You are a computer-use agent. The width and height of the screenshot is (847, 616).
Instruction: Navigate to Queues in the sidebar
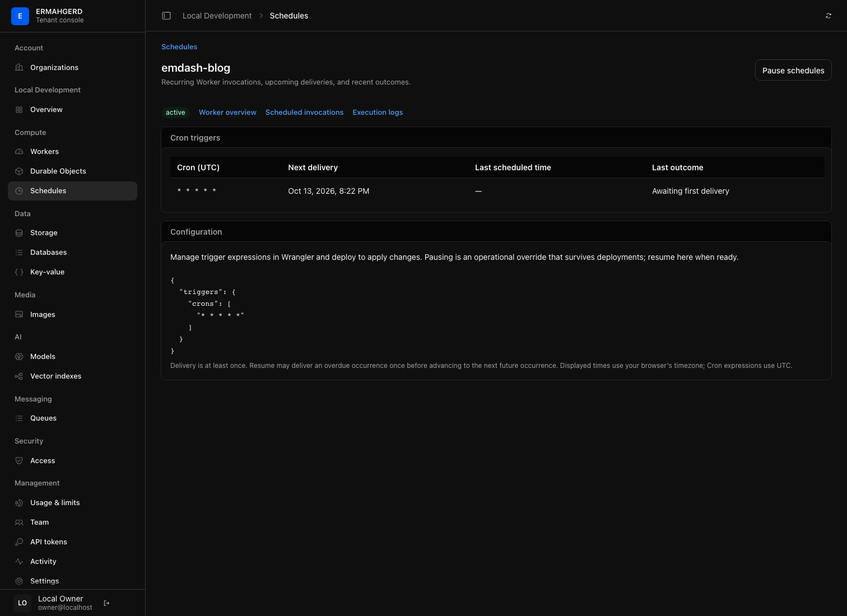coord(73,418)
